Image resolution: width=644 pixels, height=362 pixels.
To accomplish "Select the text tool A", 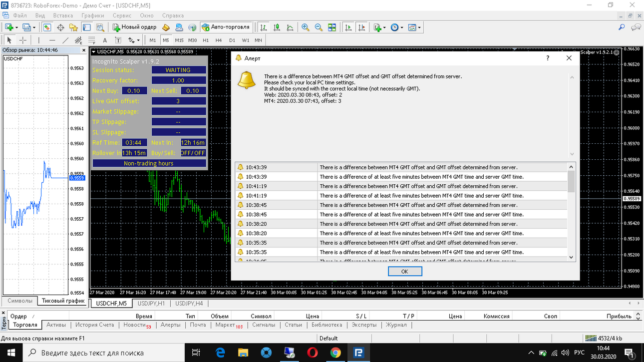I will point(105,40).
